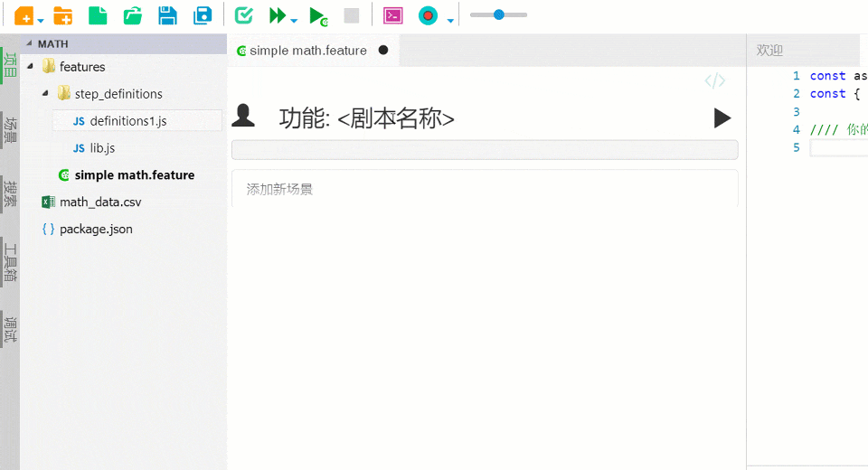The height and width of the screenshot is (470, 868).
Task: Click the 添加新场景 input field
Action: 485,189
